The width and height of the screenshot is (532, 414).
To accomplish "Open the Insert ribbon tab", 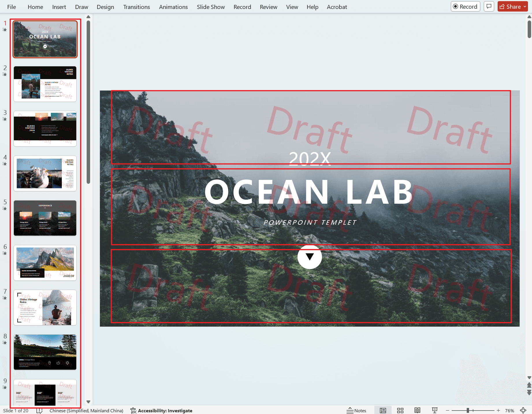I will 59,7.
